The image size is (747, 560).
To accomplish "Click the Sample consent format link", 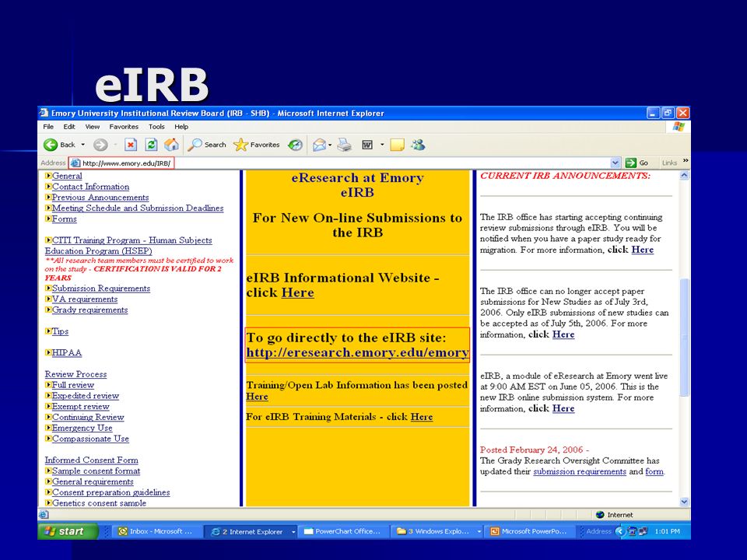I will pos(96,471).
